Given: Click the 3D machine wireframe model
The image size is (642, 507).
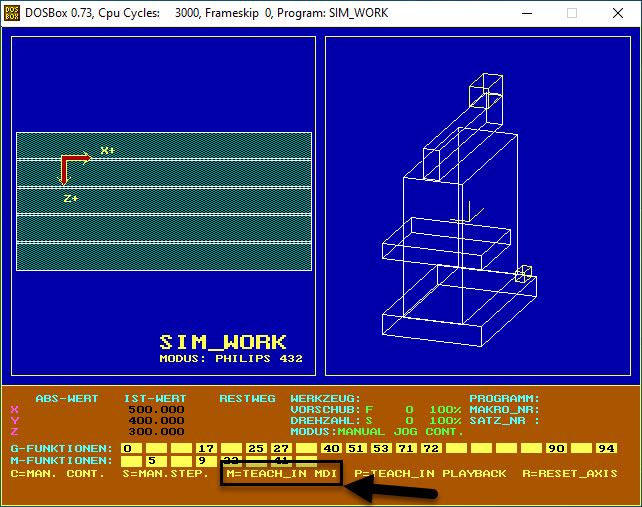Looking at the screenshot, I should [x=459, y=210].
